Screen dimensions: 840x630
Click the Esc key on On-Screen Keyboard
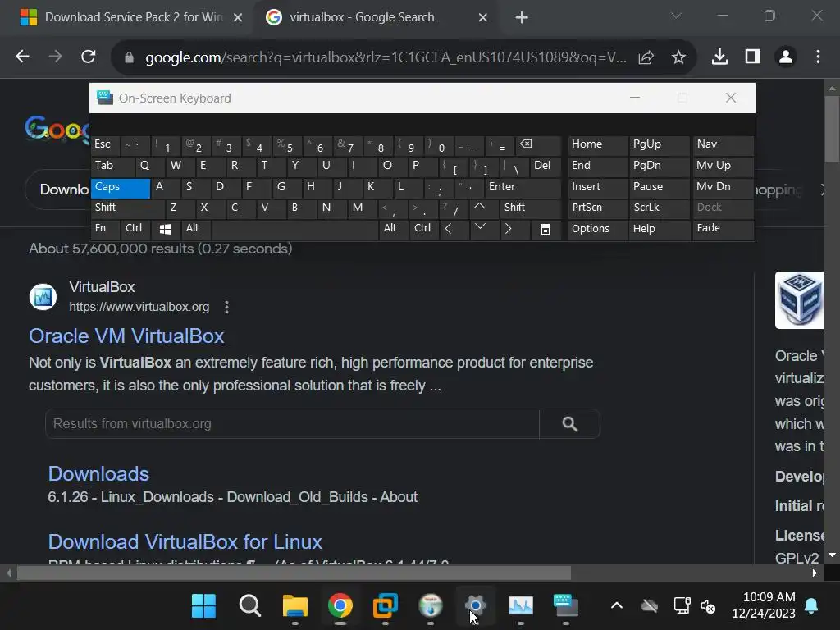pos(105,144)
